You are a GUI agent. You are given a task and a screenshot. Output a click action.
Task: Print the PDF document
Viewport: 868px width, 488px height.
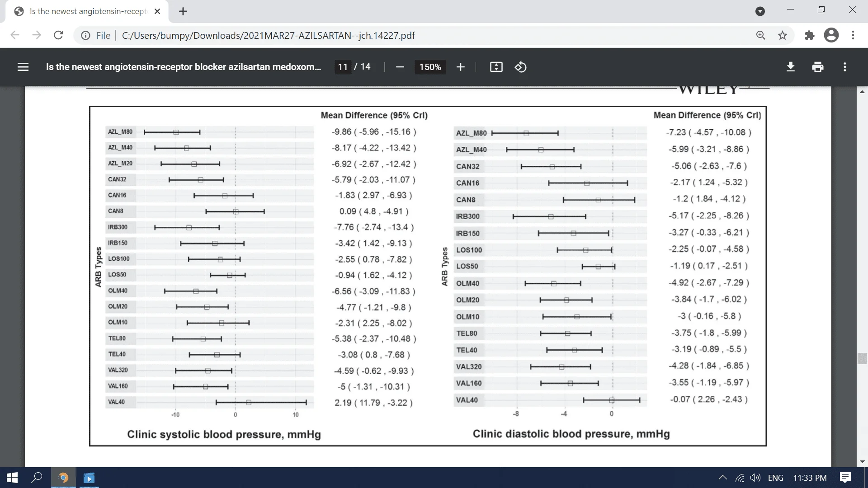[817, 67]
